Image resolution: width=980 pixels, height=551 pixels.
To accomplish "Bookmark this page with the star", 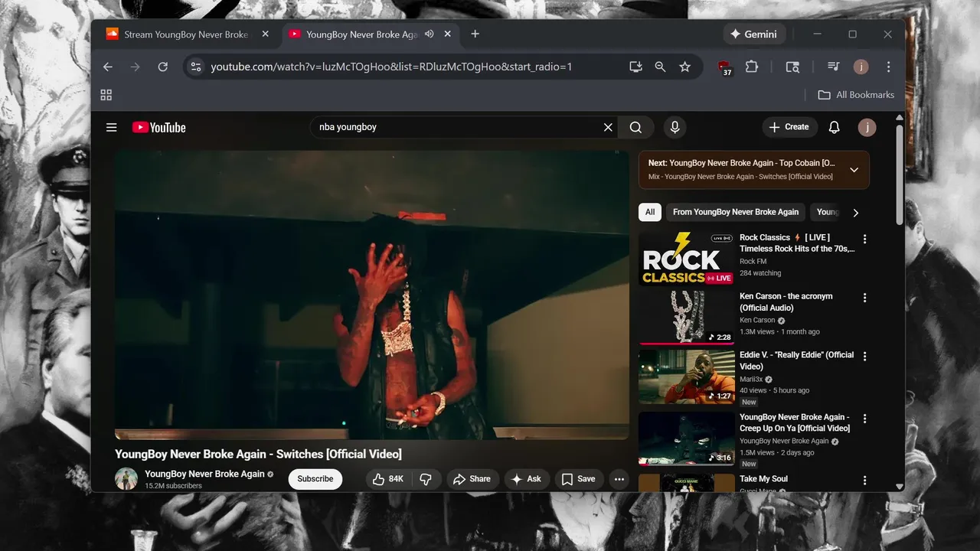I will (x=685, y=67).
